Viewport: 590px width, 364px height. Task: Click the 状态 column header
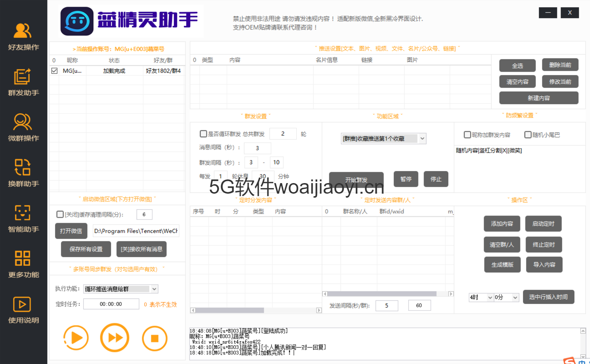coord(114,60)
